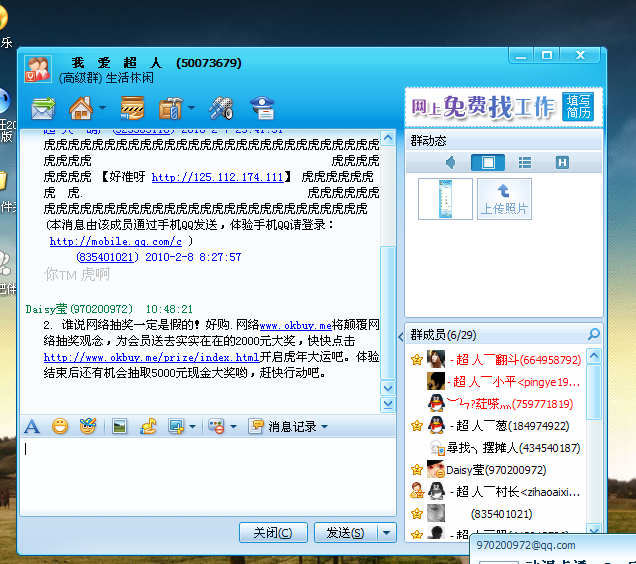Click the music sharing icon

148,426
